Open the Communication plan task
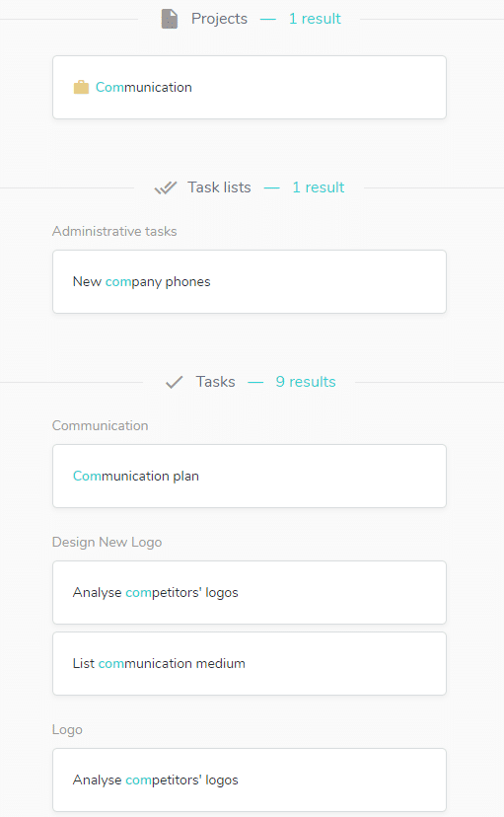This screenshot has width=504, height=817. [x=250, y=477]
